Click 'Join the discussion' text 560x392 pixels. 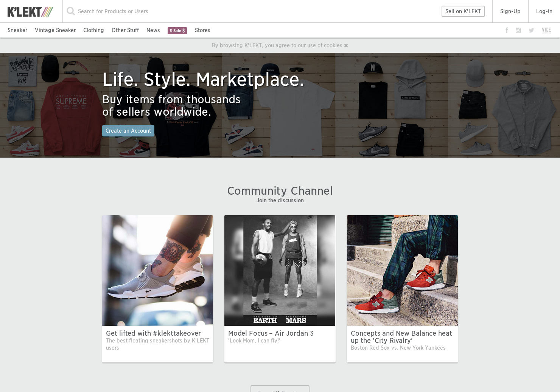[280, 200]
